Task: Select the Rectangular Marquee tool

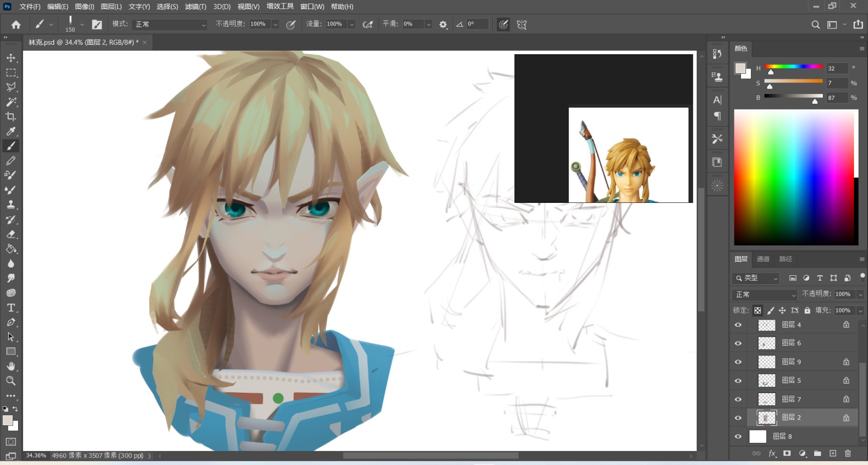Action: (x=11, y=73)
